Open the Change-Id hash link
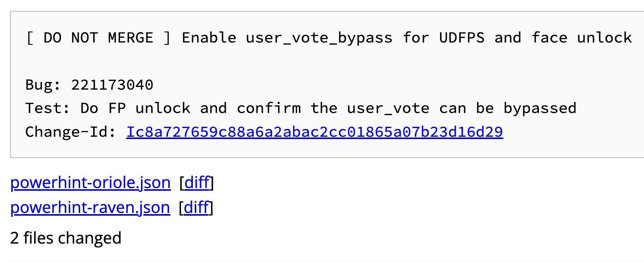This screenshot has height=262, width=644. tap(314, 132)
